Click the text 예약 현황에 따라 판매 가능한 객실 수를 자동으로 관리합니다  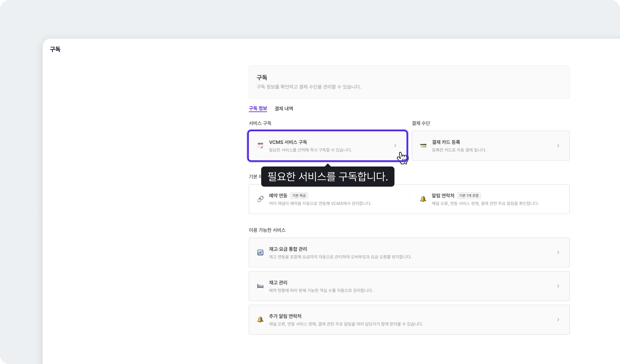[x=321, y=290]
